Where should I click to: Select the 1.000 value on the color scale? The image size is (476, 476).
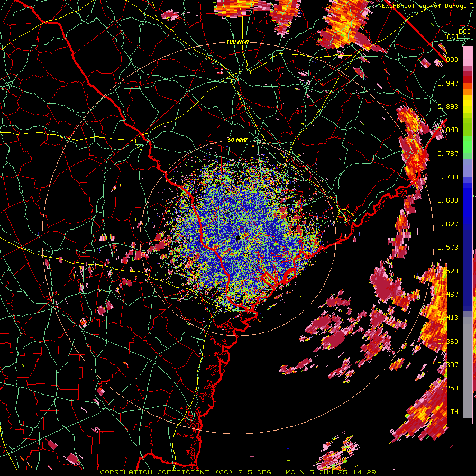pyautogui.click(x=448, y=59)
